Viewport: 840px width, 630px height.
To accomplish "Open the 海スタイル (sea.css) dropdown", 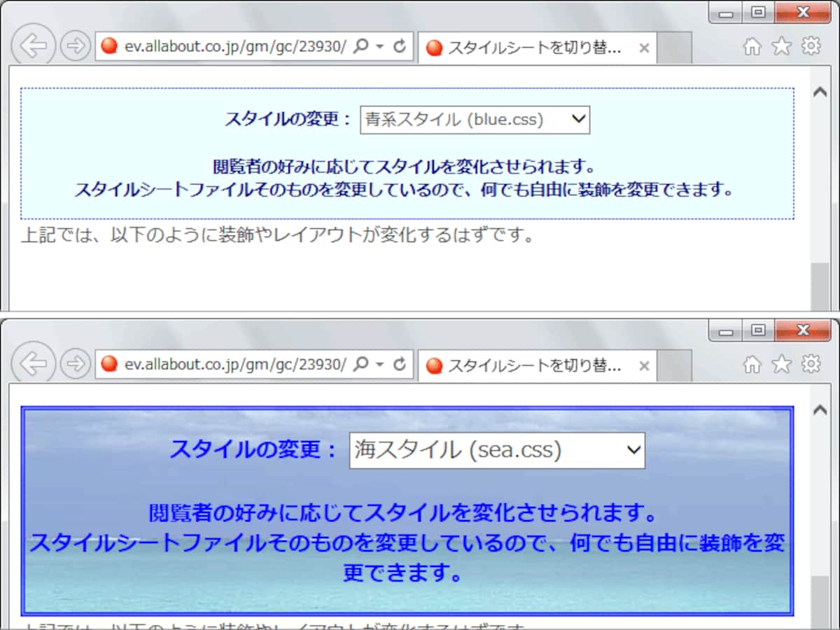I will click(496, 450).
